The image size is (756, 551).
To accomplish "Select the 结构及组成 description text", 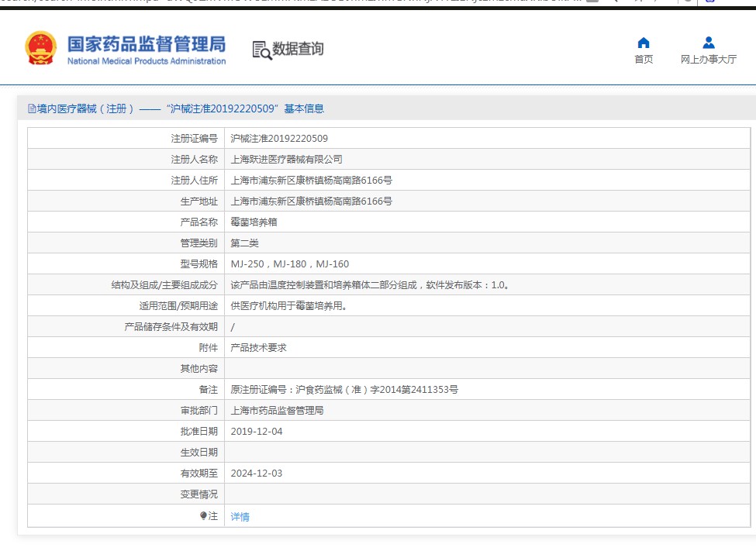I will (x=371, y=285).
